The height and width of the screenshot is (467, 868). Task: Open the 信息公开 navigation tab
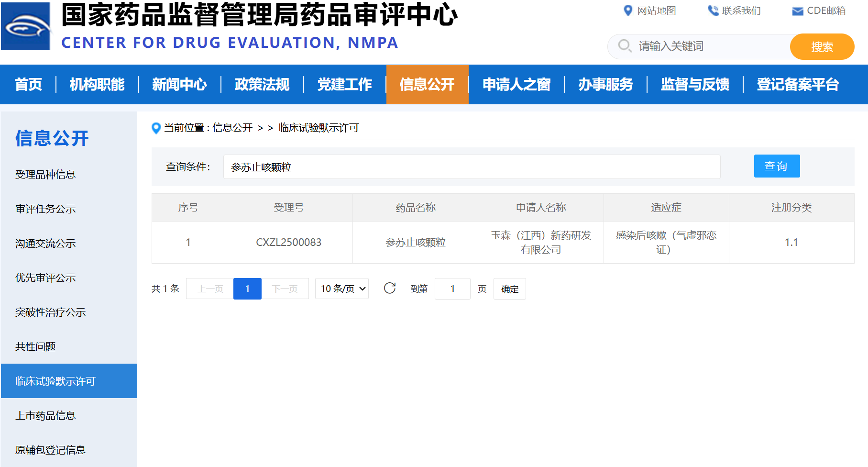[x=427, y=84]
